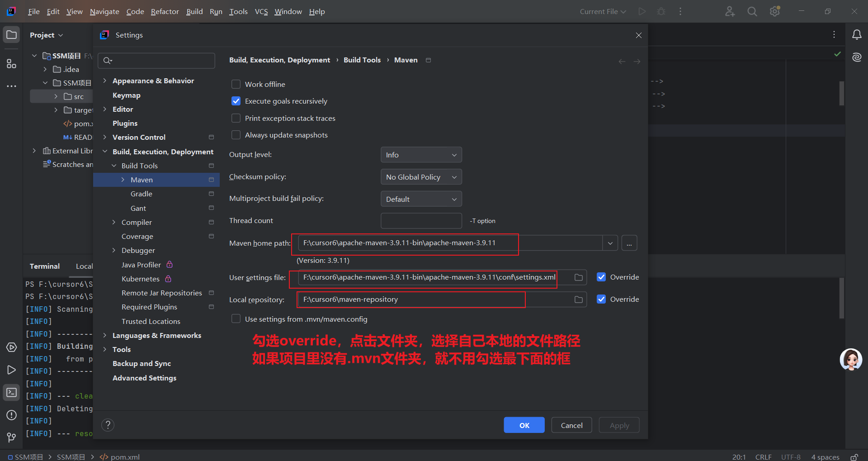
Task: Open the Services tool window icon
Action: pyautogui.click(x=12, y=347)
